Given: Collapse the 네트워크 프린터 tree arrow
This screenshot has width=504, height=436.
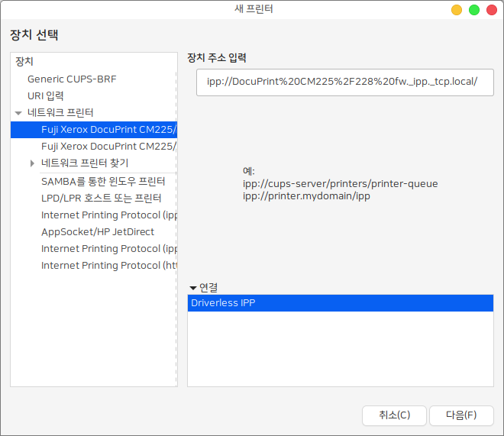Looking at the screenshot, I should [x=18, y=113].
